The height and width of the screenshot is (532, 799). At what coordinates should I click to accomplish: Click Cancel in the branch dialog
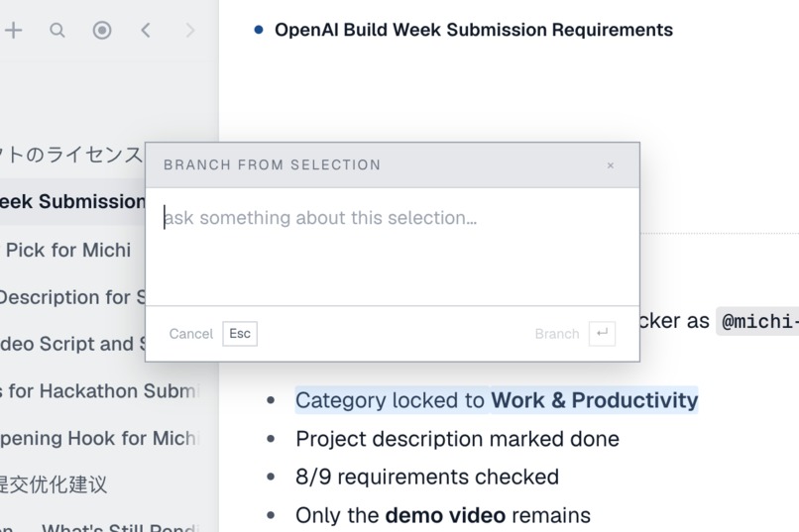tap(191, 334)
